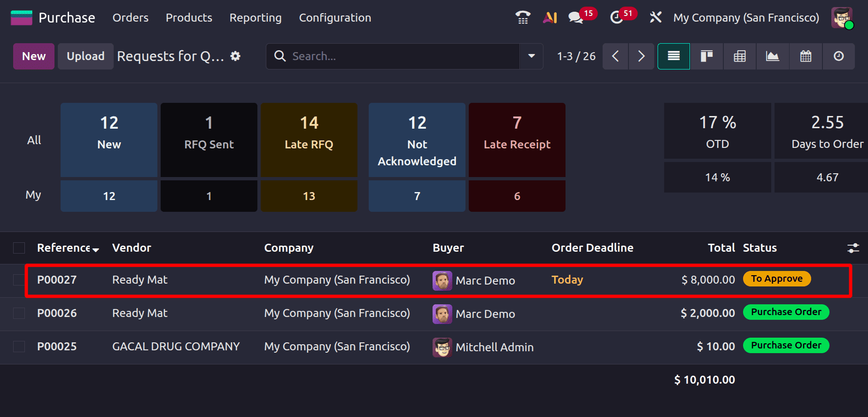Filter My Late Receipt showing 6
The image size is (868, 417).
pyautogui.click(x=517, y=196)
